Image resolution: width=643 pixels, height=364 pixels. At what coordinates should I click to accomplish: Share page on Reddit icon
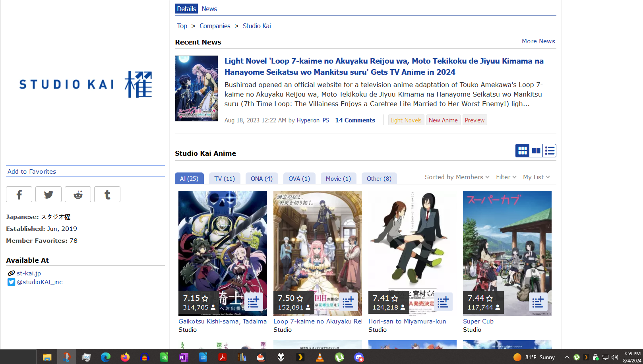point(78,194)
